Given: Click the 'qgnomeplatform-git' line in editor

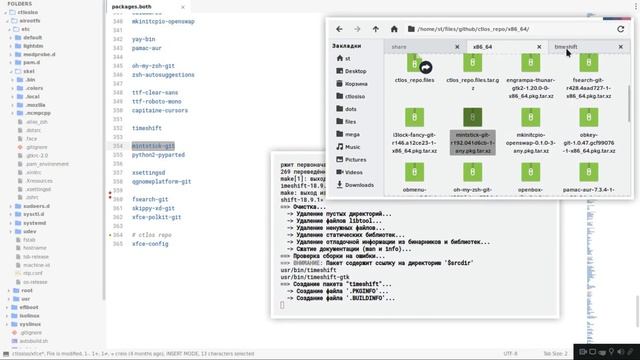Looking at the screenshot, I should (161, 182).
